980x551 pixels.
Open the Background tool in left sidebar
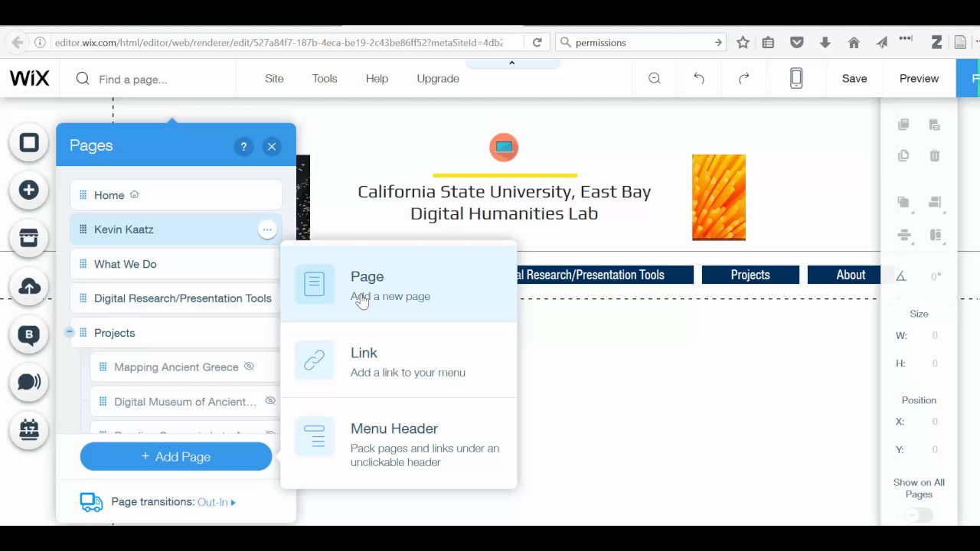[29, 143]
